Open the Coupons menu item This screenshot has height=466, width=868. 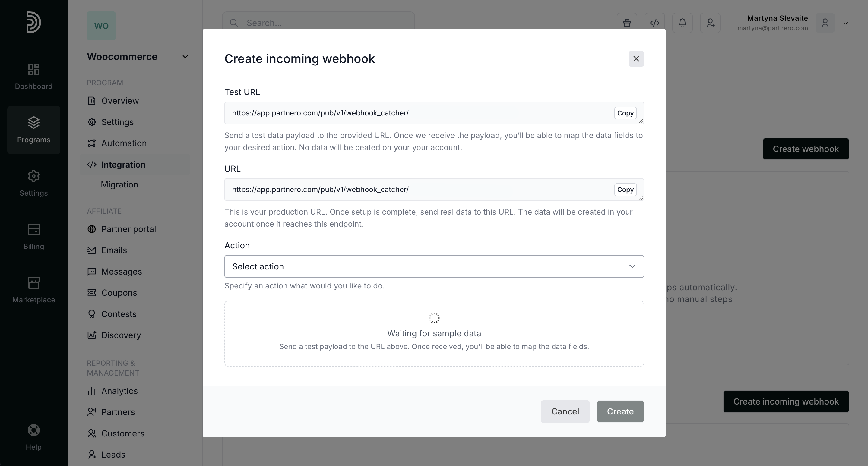click(119, 293)
